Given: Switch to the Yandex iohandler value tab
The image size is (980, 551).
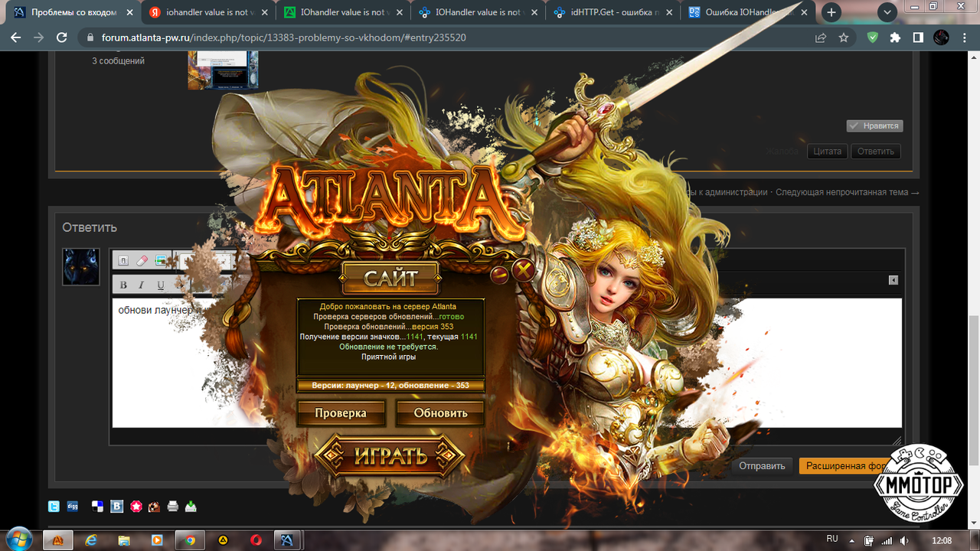Looking at the screenshot, I should [x=207, y=12].
